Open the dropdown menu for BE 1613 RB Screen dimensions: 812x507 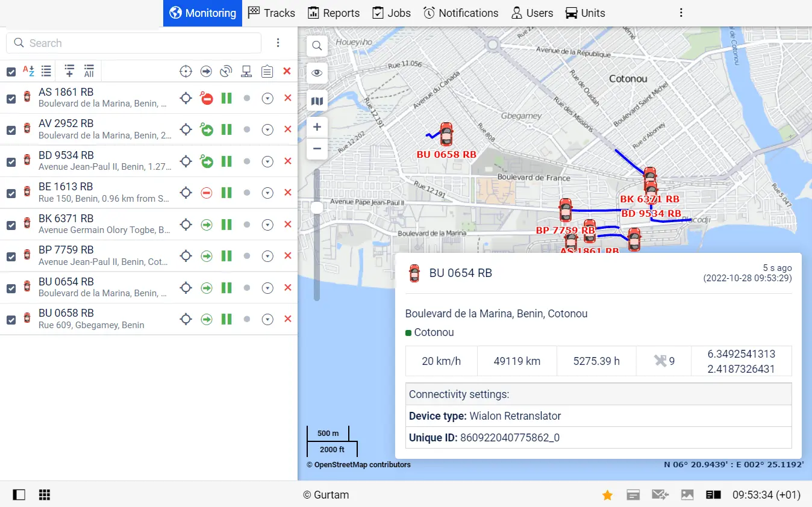click(267, 193)
